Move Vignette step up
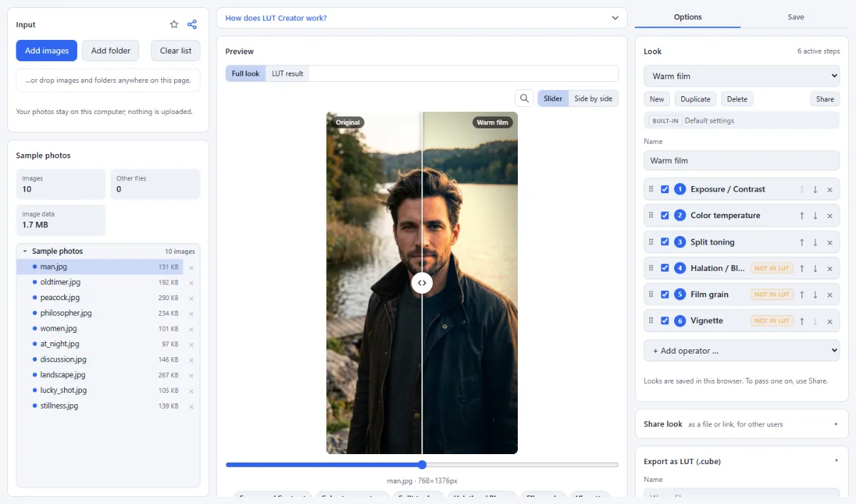Viewport: 856px width, 504px height. tap(802, 321)
